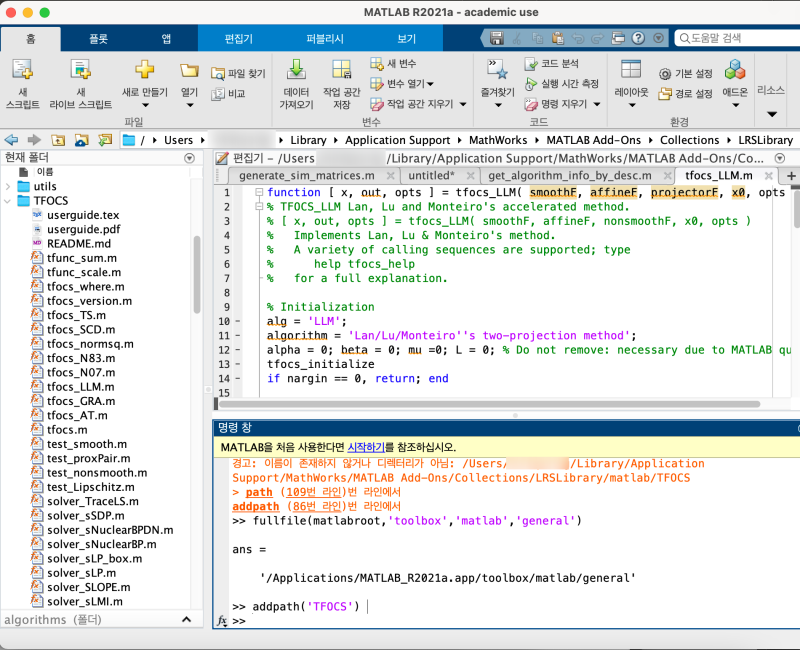
Task: Save the current Workspace
Action: pos(340,85)
